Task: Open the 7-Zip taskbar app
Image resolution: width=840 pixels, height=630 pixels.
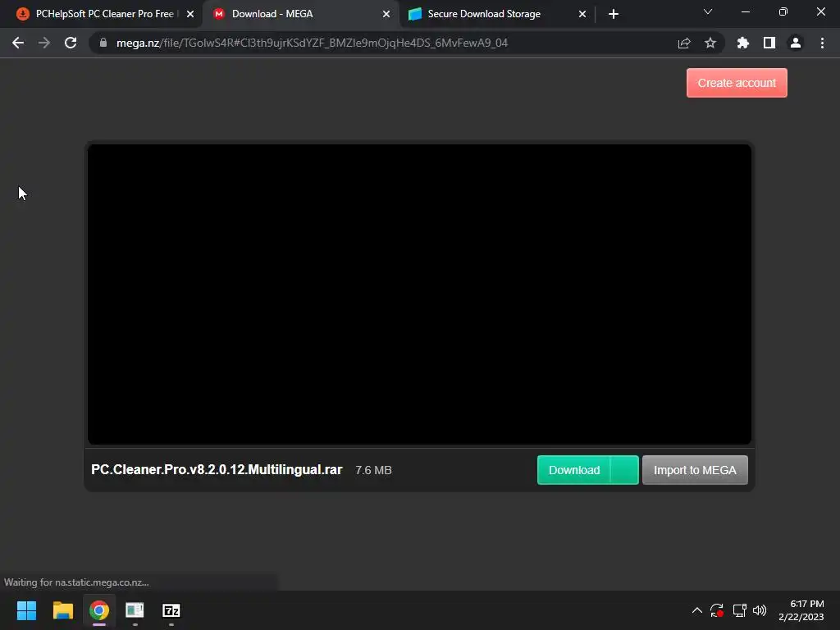Action: [x=171, y=610]
